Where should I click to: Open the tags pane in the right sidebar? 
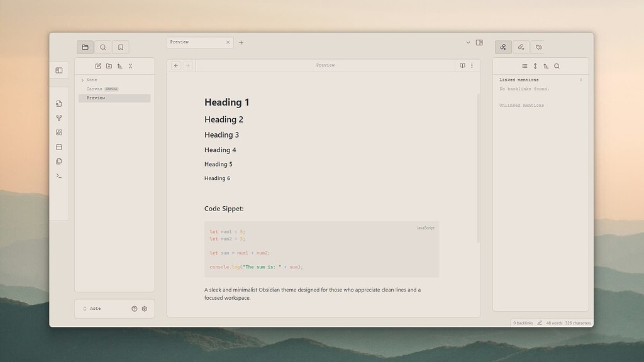point(538,47)
